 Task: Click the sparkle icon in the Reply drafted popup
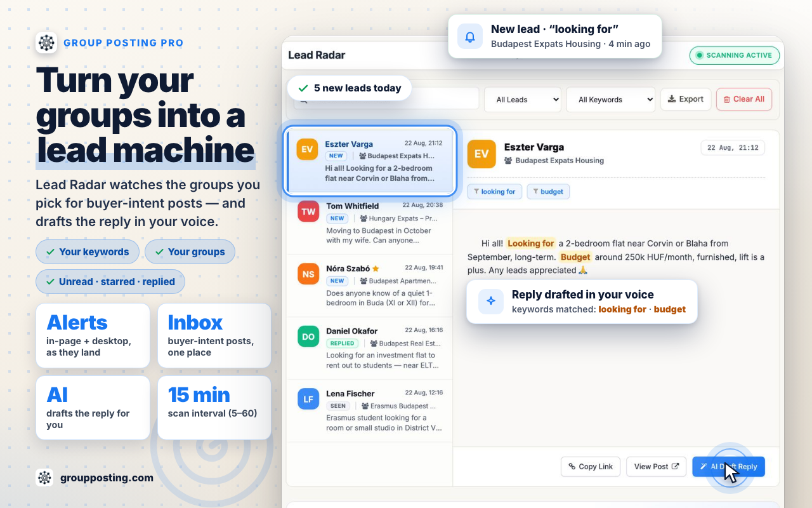[x=490, y=302]
